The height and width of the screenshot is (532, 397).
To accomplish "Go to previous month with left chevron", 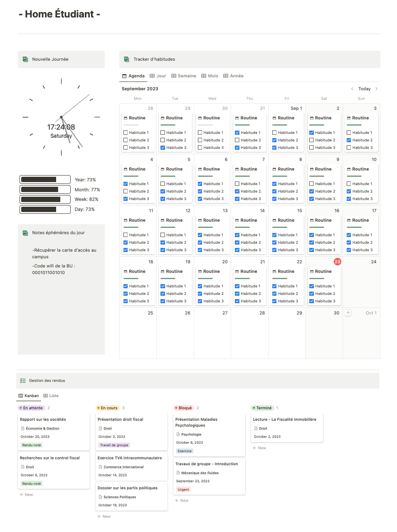I will [353, 89].
